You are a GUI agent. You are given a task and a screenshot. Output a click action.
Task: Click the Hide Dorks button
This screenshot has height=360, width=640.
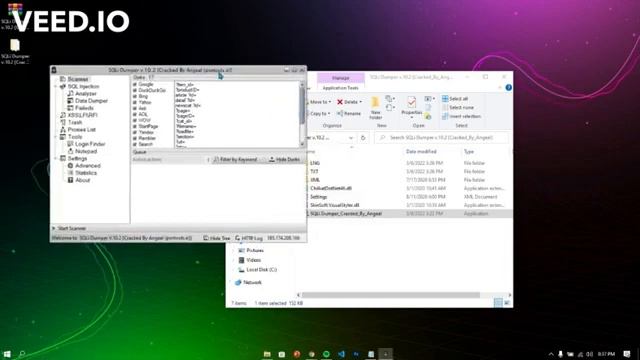[x=284, y=160]
